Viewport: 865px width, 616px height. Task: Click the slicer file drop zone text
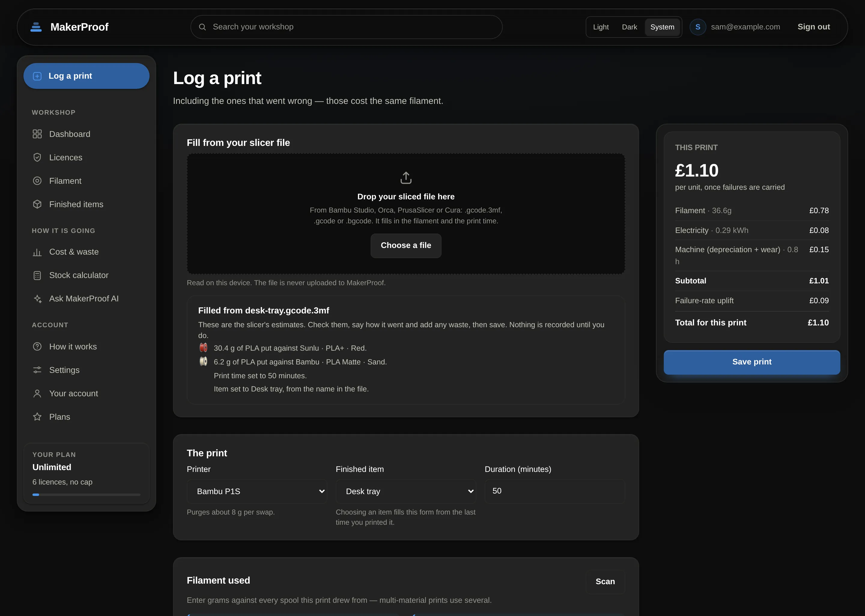coord(406,197)
